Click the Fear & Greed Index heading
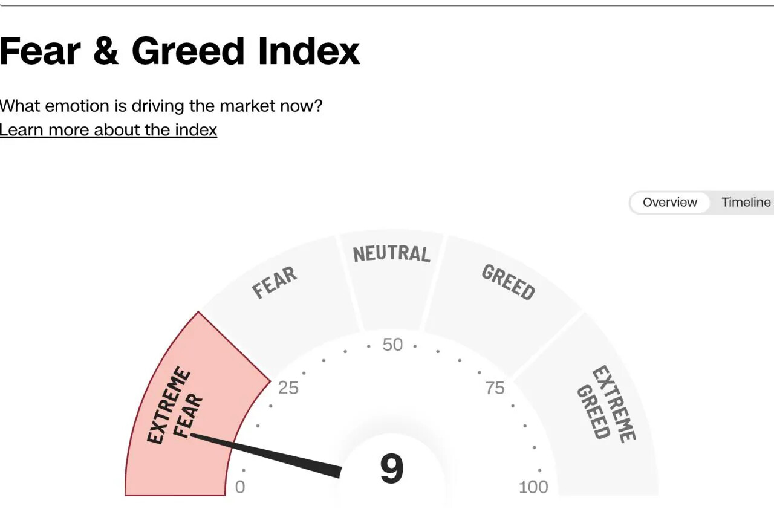Screen dimensions: 774x532 point(180,51)
